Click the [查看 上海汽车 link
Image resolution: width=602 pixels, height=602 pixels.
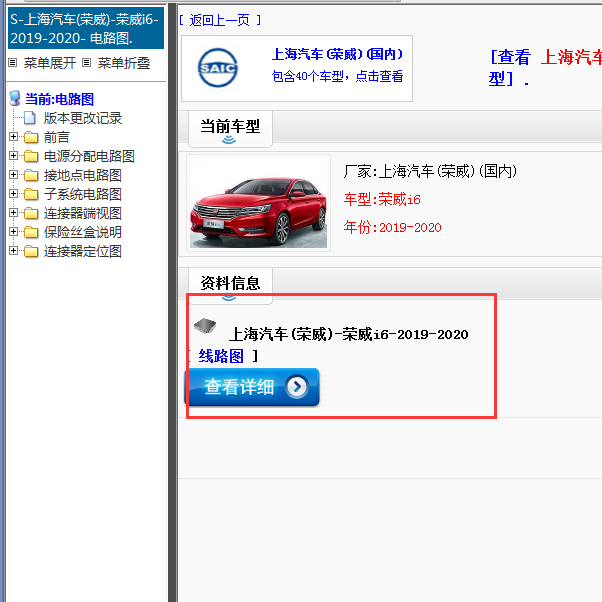(545, 67)
